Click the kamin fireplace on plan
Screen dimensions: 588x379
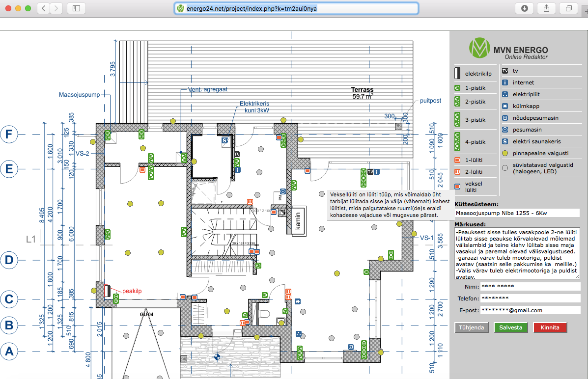click(298, 221)
